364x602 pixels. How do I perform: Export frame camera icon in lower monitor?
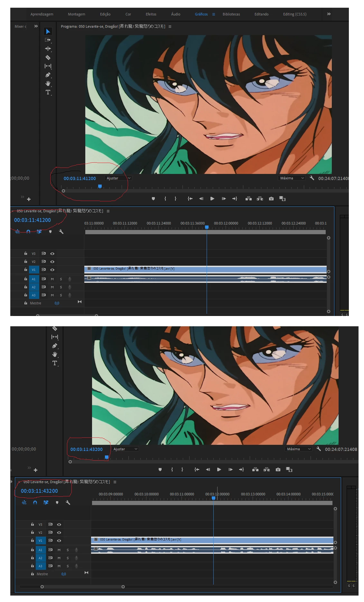click(x=278, y=470)
